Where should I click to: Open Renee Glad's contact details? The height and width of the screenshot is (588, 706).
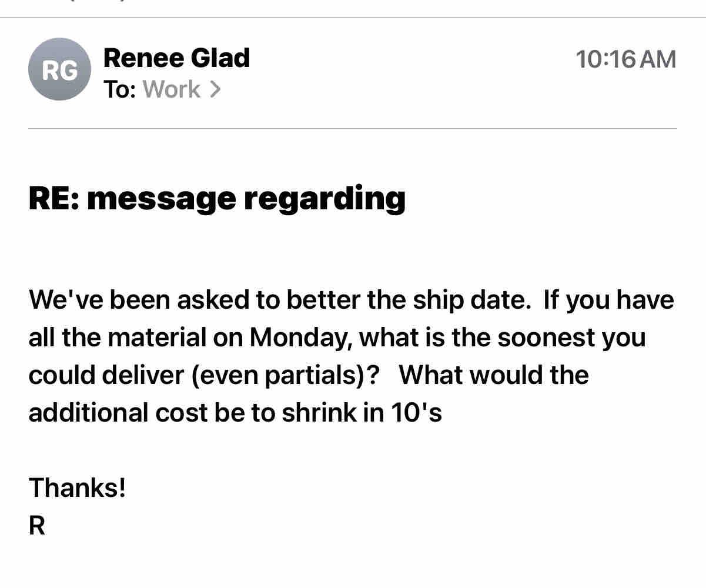tap(176, 58)
